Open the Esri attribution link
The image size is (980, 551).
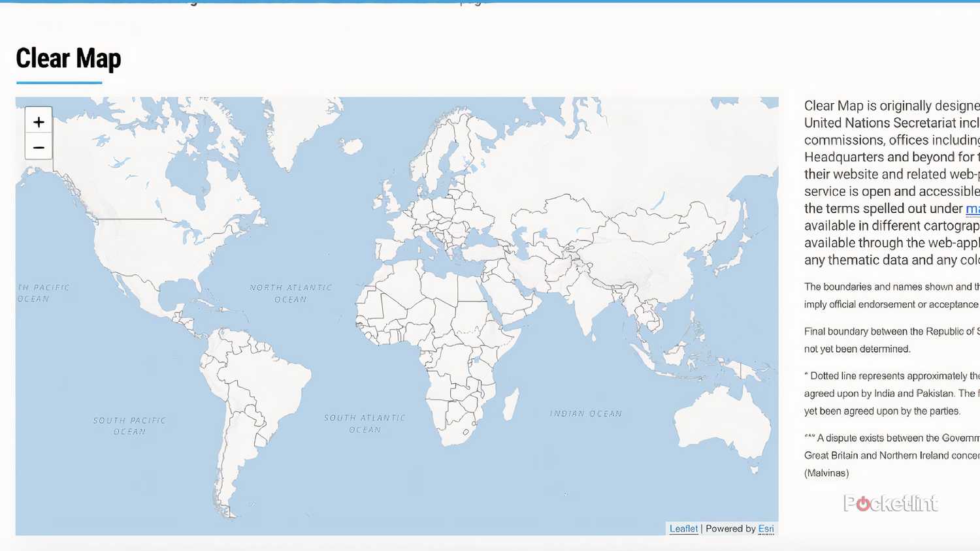pyautogui.click(x=766, y=529)
